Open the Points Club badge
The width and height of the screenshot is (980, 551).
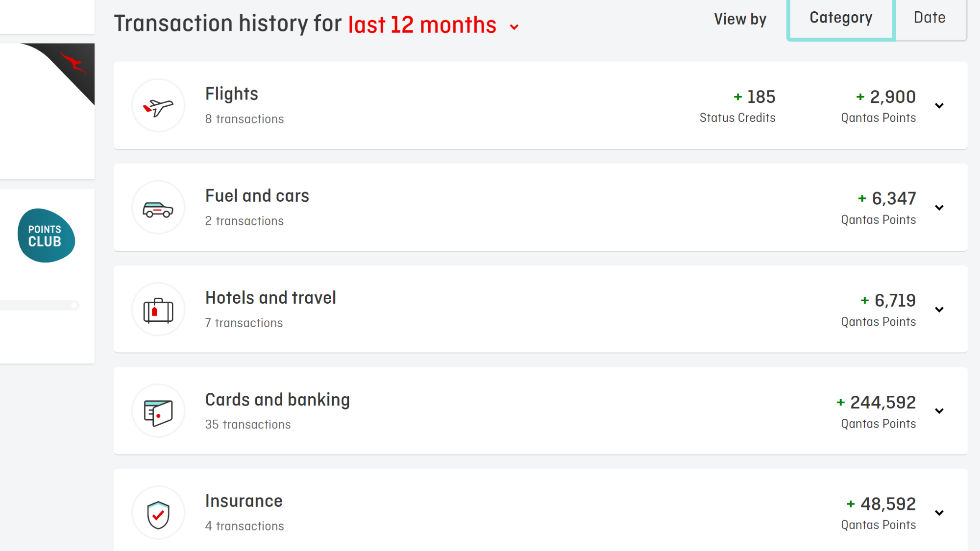(46, 236)
